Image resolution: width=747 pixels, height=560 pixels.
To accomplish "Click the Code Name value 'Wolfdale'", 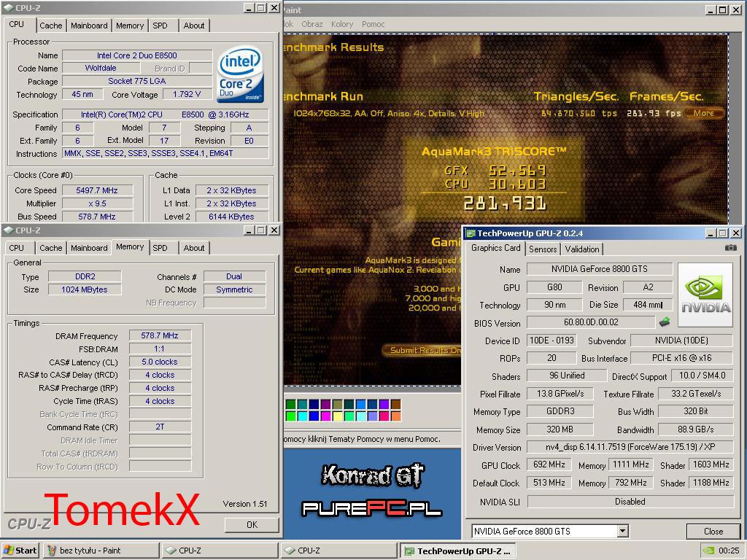I will coord(101,68).
